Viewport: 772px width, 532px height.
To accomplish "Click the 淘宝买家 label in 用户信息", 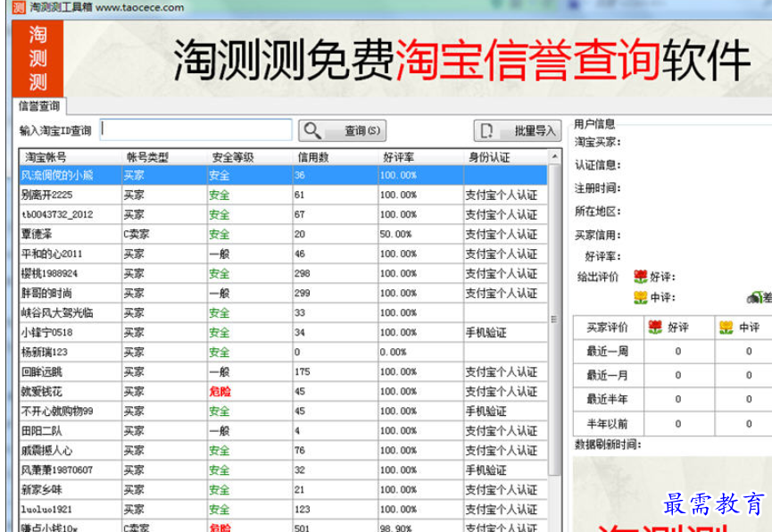I will click(x=598, y=142).
